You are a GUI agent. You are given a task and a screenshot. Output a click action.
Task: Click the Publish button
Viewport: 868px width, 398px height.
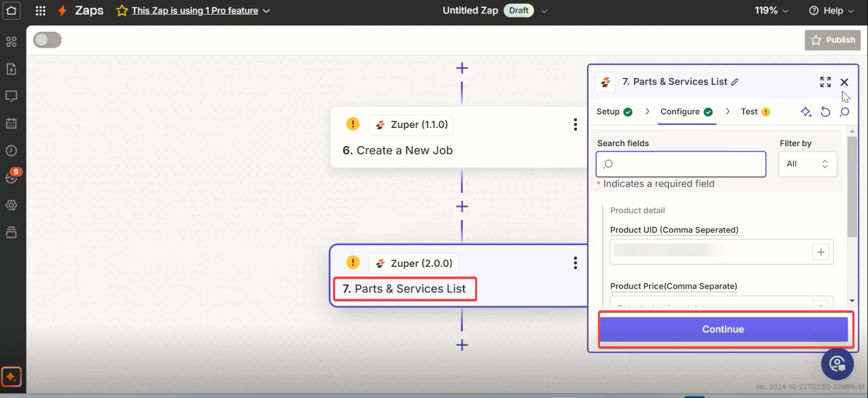pyautogui.click(x=833, y=40)
